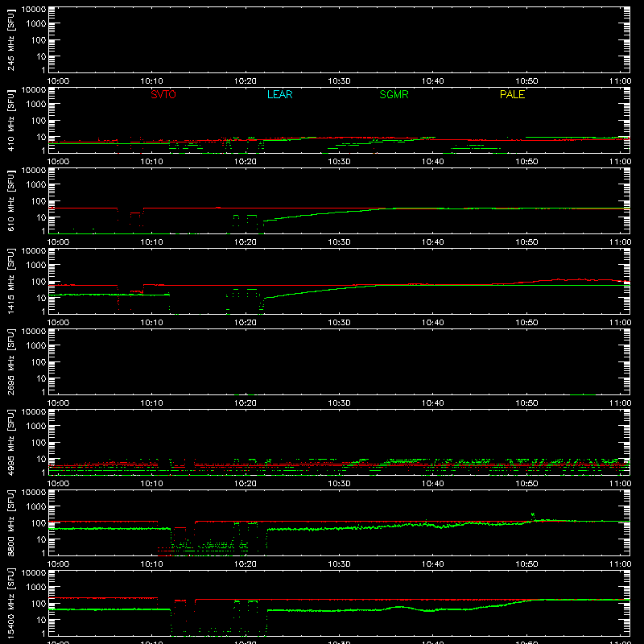Click 10:10 tick under 410 MHz panel
The width and height of the screenshot is (644, 644).
click(151, 162)
